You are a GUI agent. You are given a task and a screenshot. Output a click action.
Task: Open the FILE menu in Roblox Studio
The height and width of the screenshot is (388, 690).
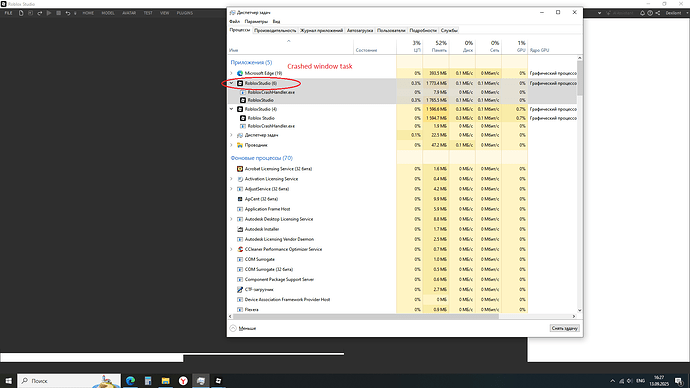[8, 13]
